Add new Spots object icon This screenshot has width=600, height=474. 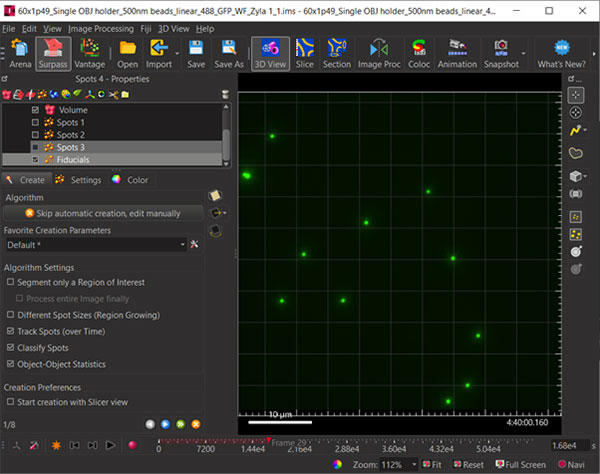click(42, 94)
